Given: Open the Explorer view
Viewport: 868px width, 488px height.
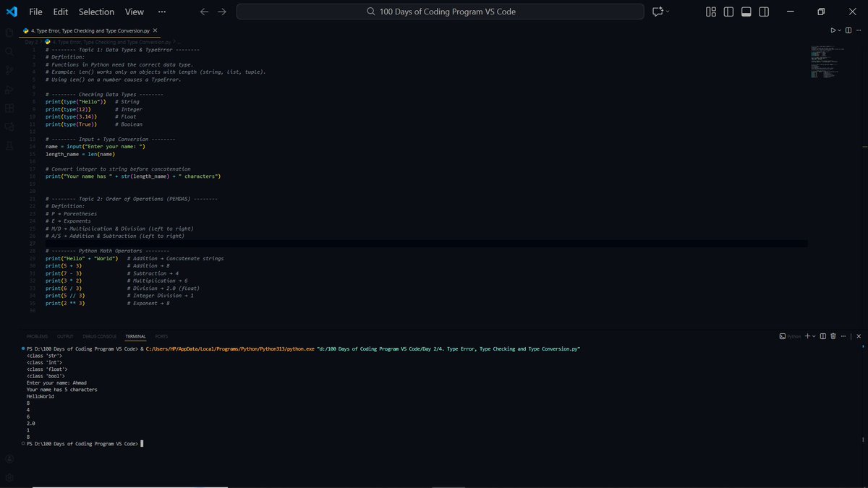Looking at the screenshot, I should (x=9, y=33).
